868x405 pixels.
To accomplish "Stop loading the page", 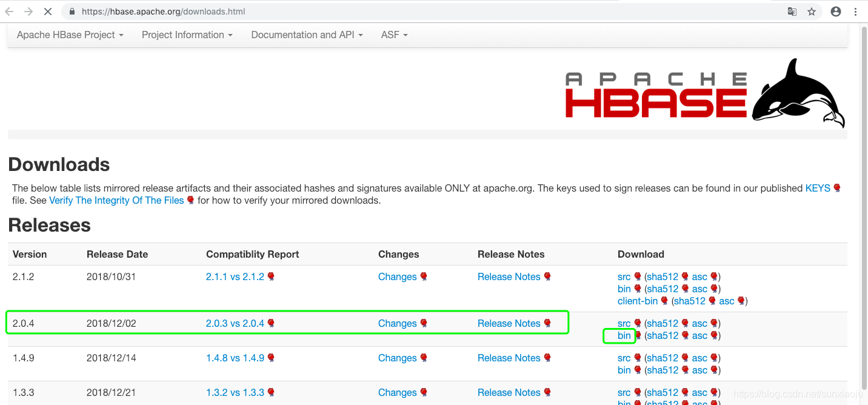I will (x=48, y=12).
